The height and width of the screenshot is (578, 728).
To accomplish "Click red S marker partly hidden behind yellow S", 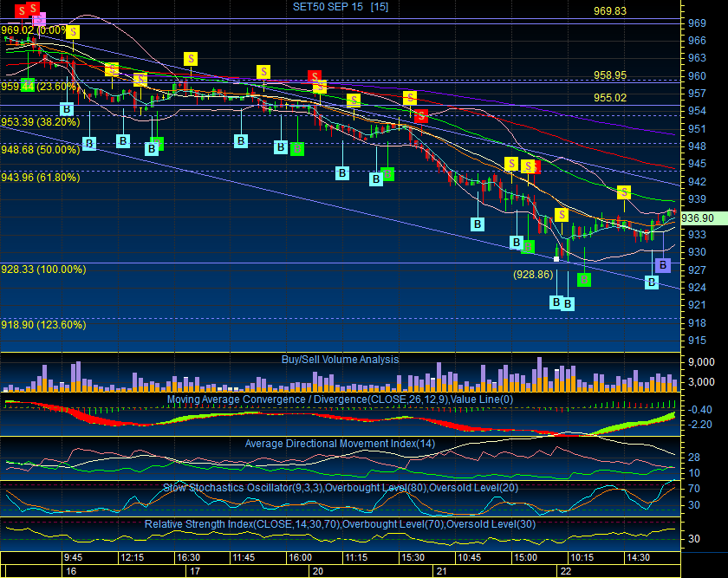I will [536, 167].
